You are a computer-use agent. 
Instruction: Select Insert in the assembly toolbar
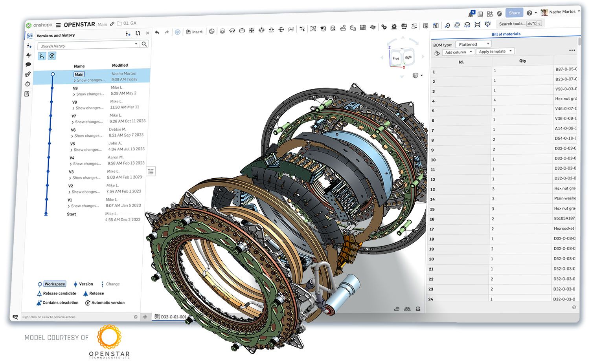195,31
